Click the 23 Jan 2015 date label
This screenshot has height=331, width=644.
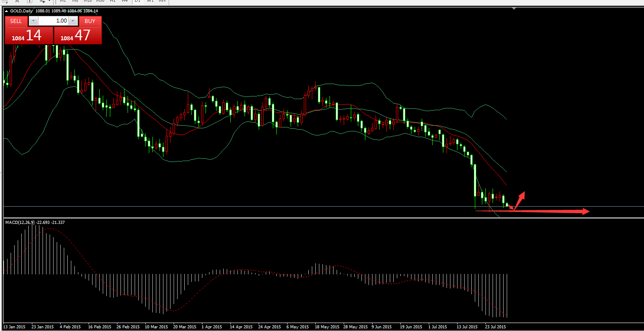[43, 327]
